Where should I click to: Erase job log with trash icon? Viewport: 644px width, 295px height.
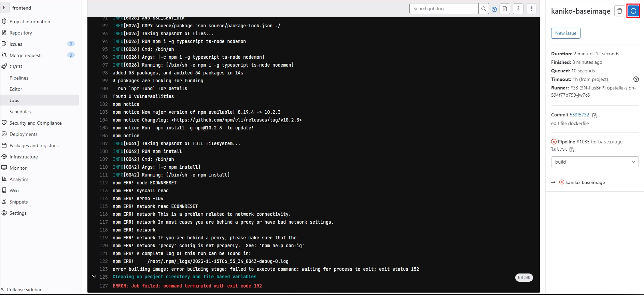tap(620, 11)
